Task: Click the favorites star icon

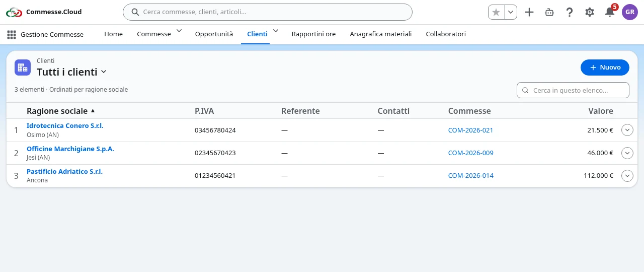Action: pos(496,12)
